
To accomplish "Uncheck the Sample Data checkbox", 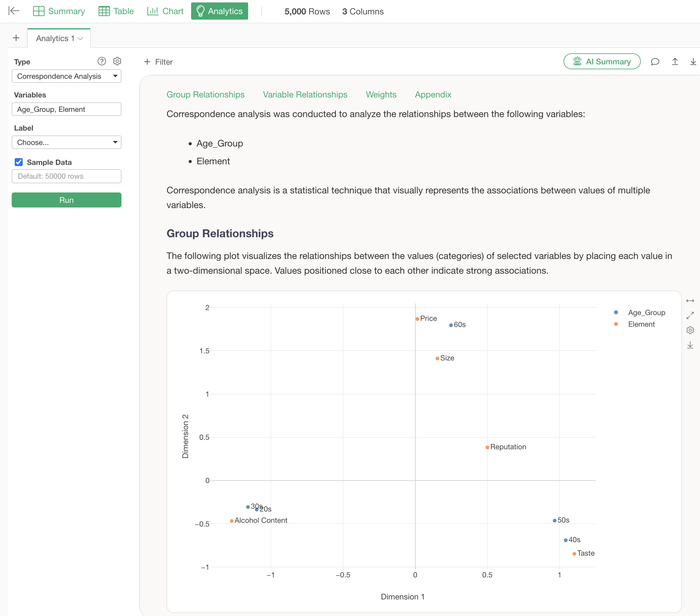I will tap(19, 162).
